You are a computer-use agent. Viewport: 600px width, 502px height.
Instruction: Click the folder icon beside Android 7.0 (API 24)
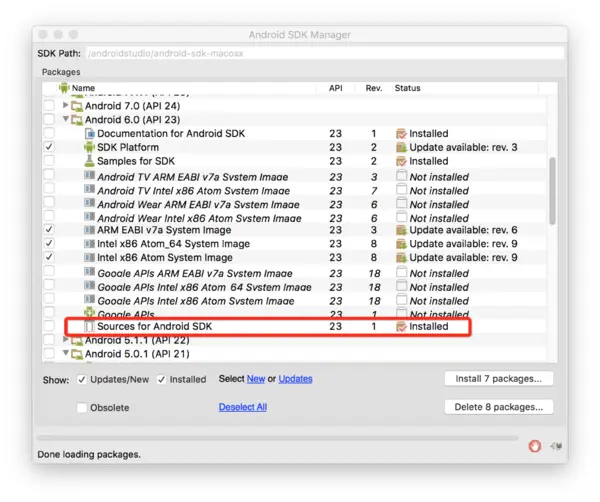coord(77,106)
